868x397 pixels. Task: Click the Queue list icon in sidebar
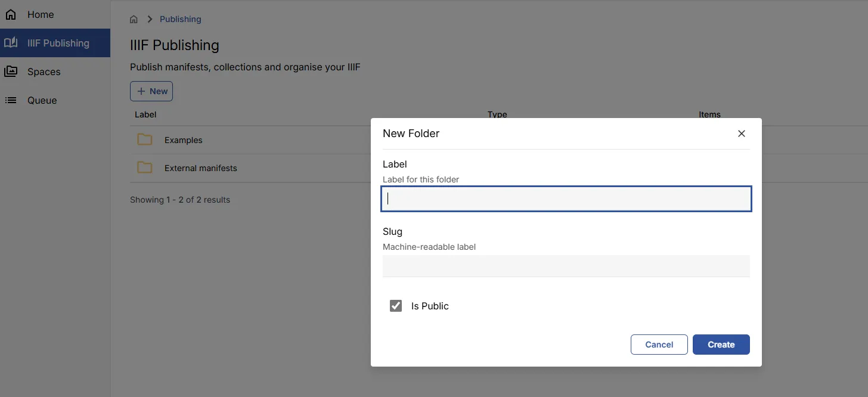click(11, 100)
